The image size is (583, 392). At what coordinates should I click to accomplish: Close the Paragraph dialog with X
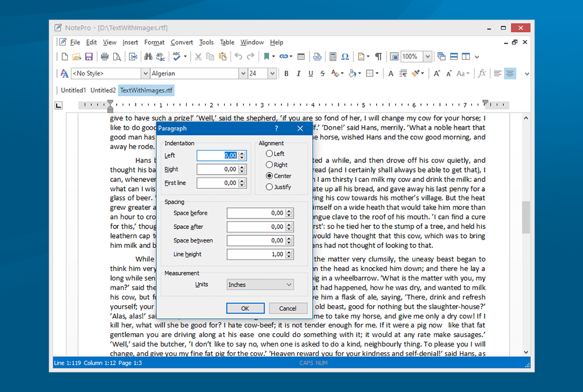click(300, 129)
